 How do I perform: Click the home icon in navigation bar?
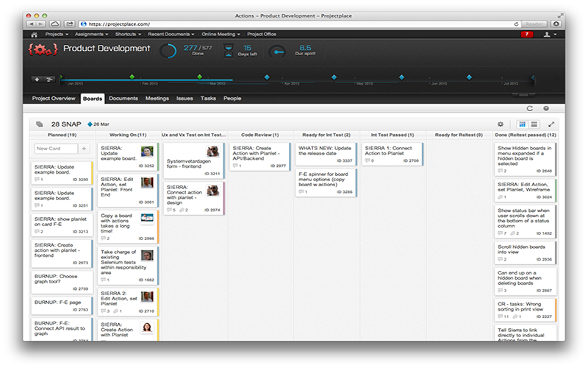[x=34, y=34]
